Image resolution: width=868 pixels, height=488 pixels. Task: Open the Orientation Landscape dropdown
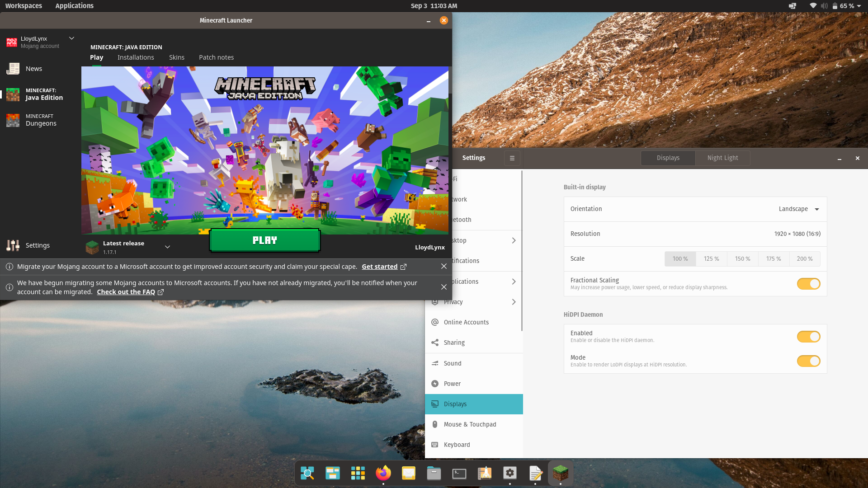pyautogui.click(x=798, y=209)
